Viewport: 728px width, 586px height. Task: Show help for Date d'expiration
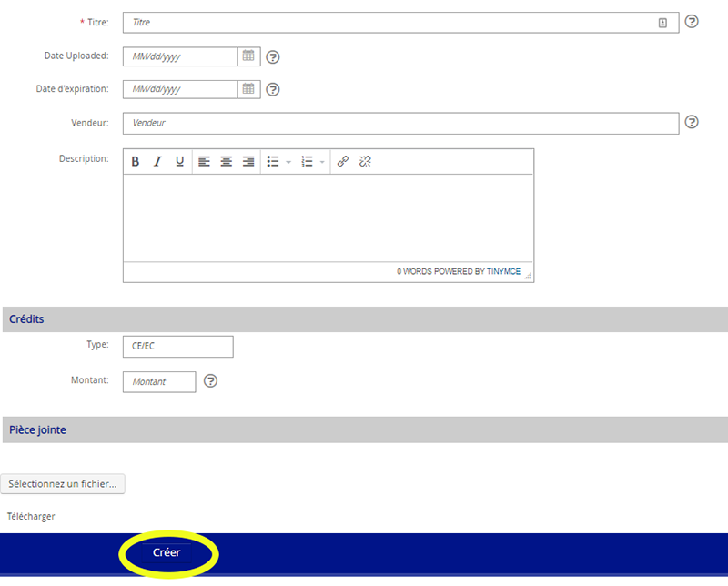(x=272, y=89)
